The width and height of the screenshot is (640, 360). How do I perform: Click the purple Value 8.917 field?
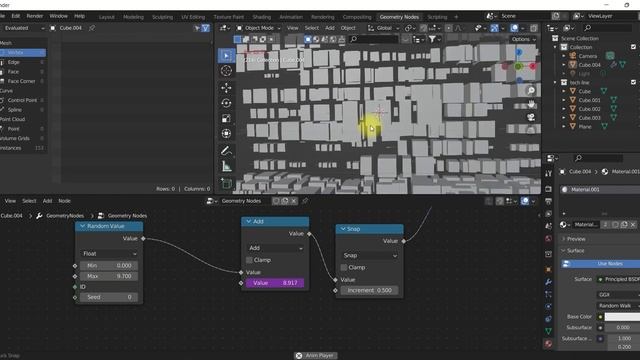275,283
